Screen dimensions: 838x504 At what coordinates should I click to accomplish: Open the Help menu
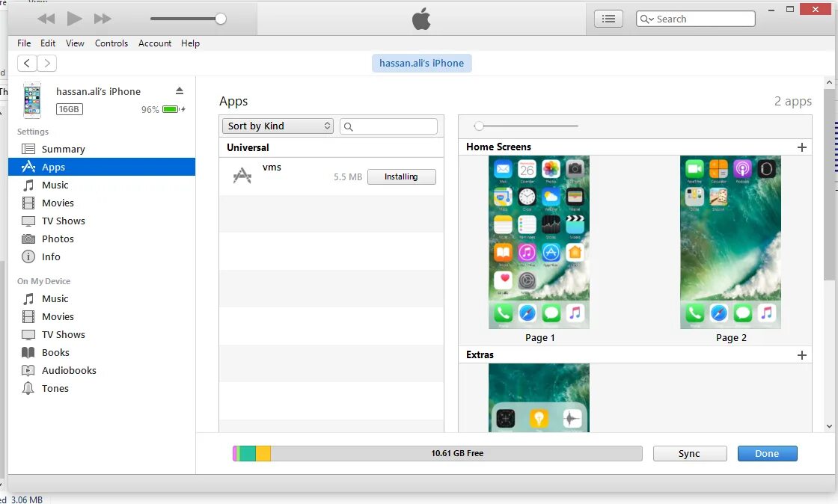(x=190, y=43)
